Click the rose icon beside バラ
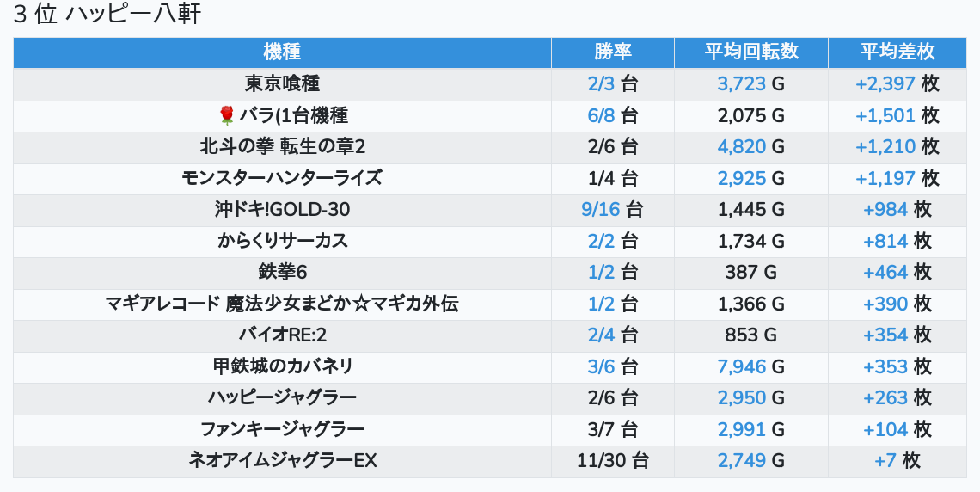 (x=227, y=115)
